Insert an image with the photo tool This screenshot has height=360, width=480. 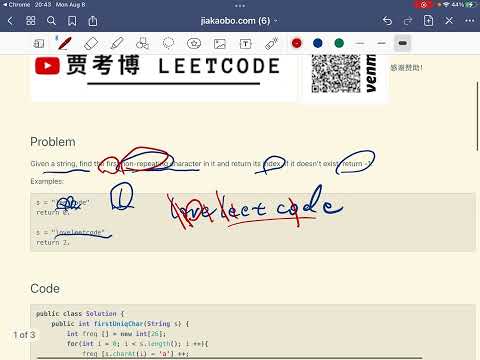[x=220, y=44]
